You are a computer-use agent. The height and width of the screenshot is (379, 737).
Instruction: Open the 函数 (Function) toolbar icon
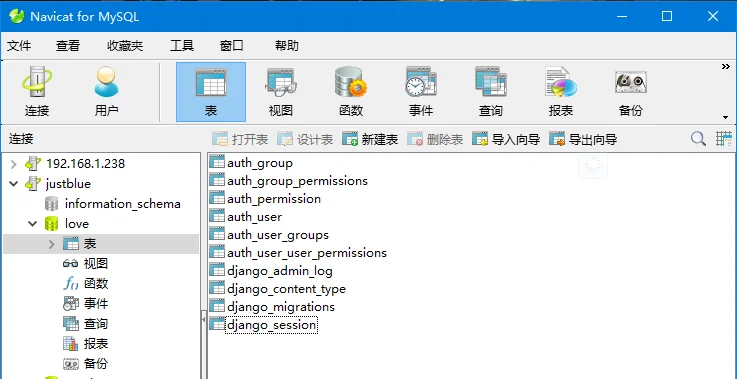point(351,92)
